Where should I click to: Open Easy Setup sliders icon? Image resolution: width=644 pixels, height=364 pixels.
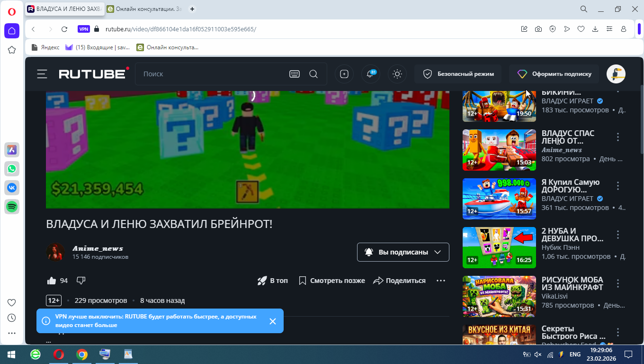(609, 29)
